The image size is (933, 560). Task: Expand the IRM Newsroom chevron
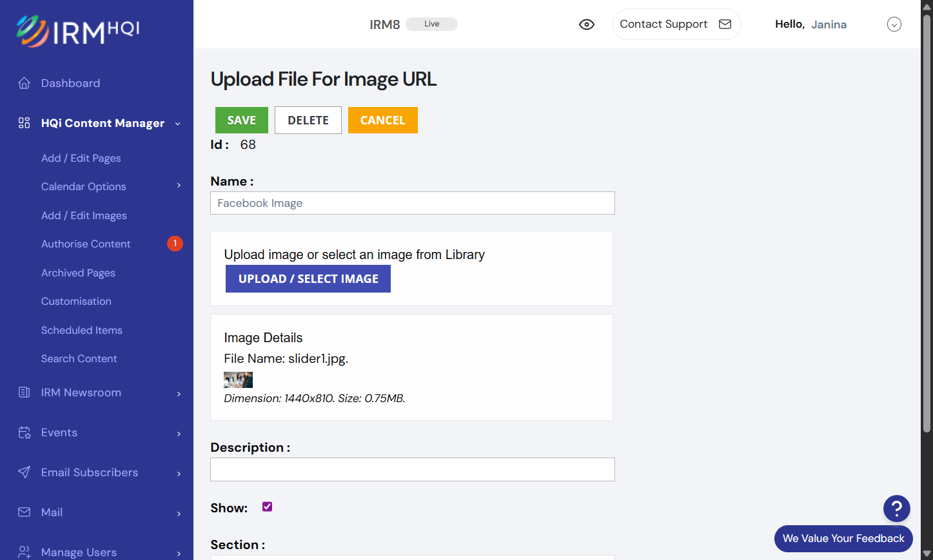click(x=179, y=394)
